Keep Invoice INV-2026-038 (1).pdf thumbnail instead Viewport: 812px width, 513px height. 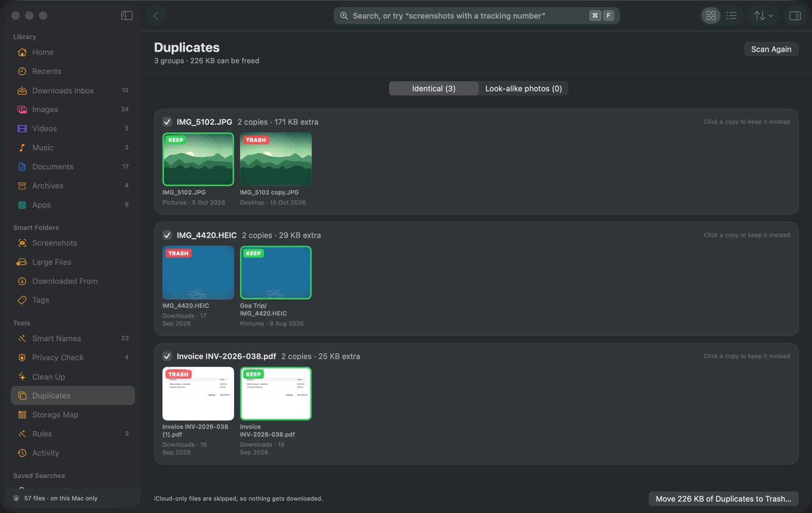point(198,394)
